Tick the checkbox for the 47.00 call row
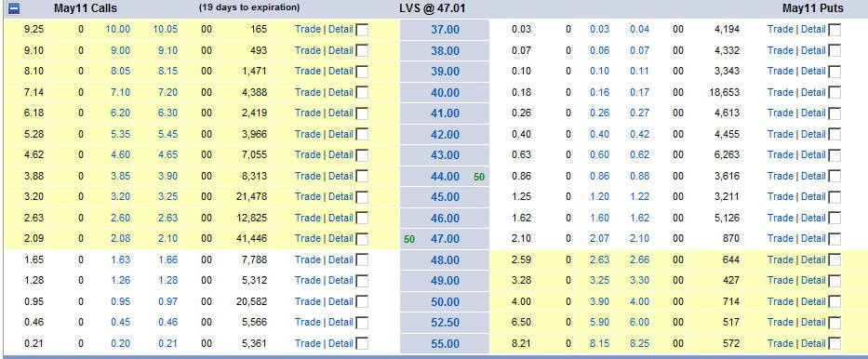This screenshot has height=359, width=868. point(362,239)
